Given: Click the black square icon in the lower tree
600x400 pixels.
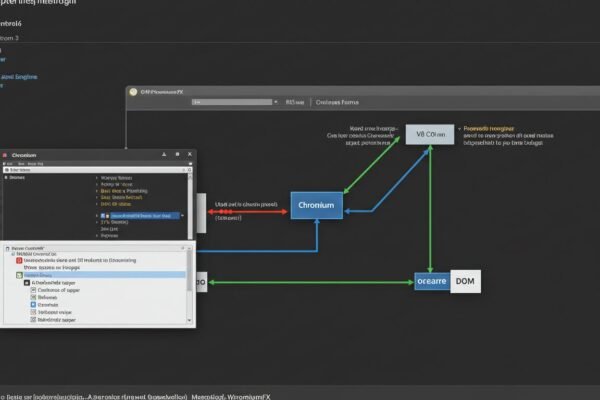Looking at the screenshot, I should tap(27, 283).
